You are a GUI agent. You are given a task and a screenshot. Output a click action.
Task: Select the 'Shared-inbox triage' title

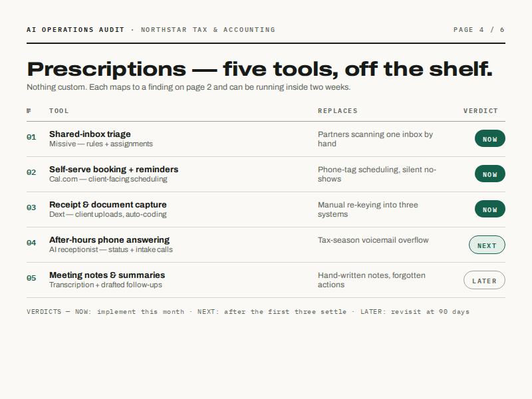tap(90, 134)
